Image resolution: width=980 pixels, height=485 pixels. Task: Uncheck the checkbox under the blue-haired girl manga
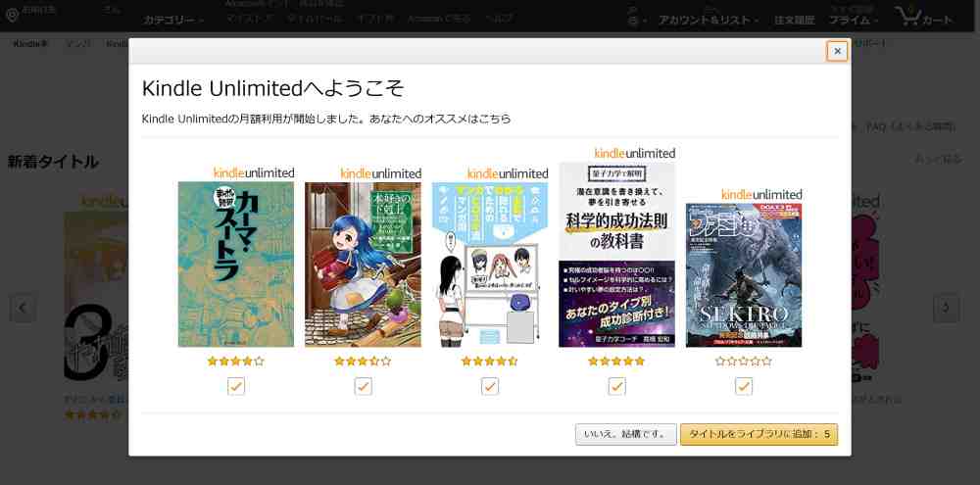pos(364,386)
